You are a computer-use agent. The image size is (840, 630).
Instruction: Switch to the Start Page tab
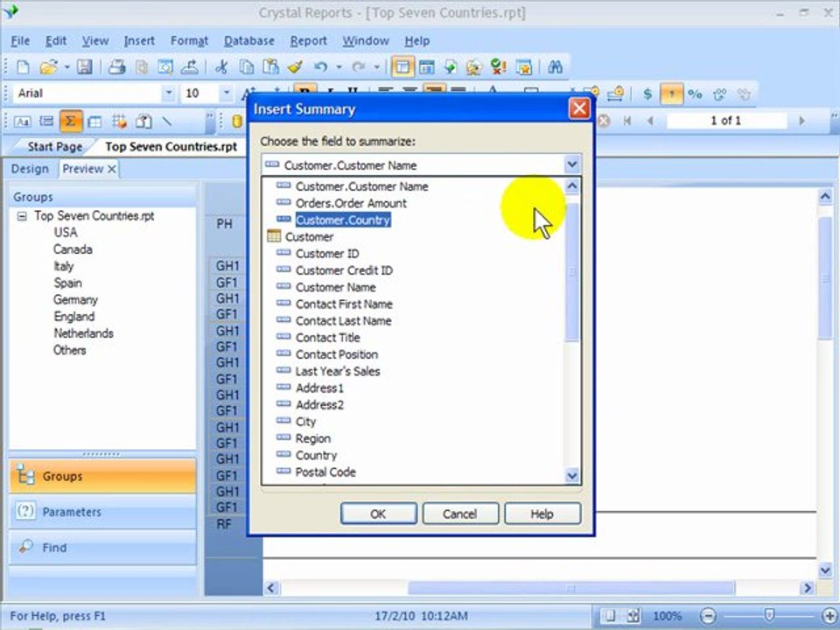point(54,147)
